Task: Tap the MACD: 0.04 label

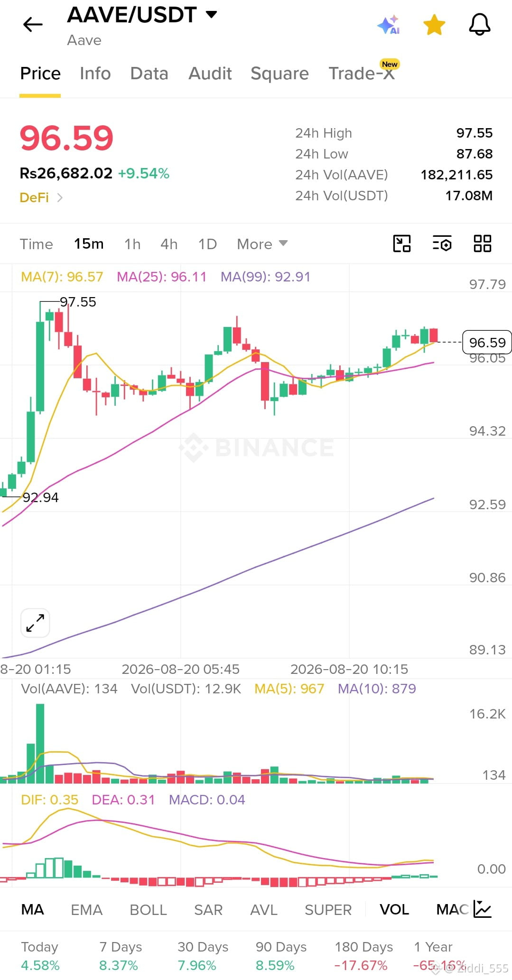Action: coord(207,800)
